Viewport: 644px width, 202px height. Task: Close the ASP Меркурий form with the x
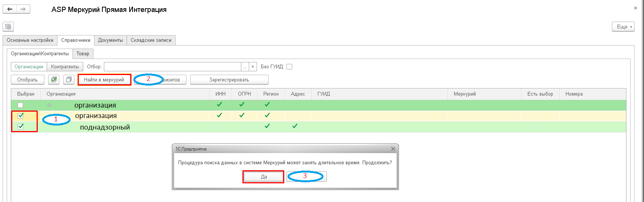coord(635,8)
